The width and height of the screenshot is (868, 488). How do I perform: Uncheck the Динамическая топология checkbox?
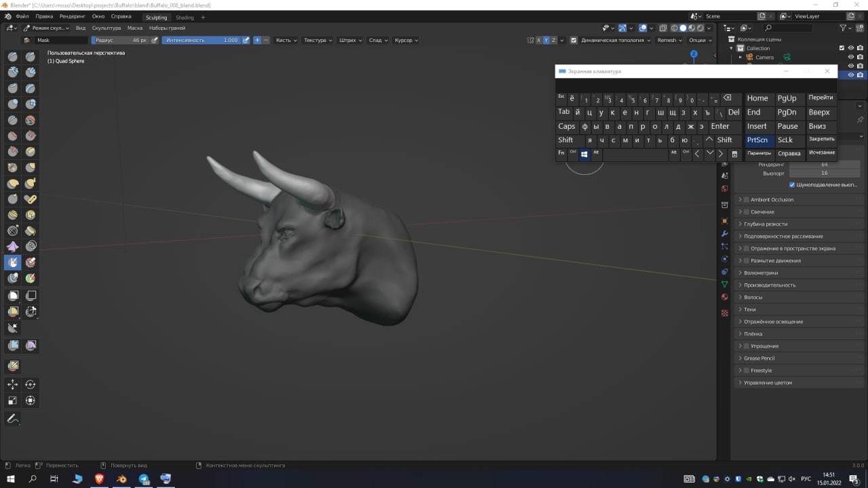(574, 40)
